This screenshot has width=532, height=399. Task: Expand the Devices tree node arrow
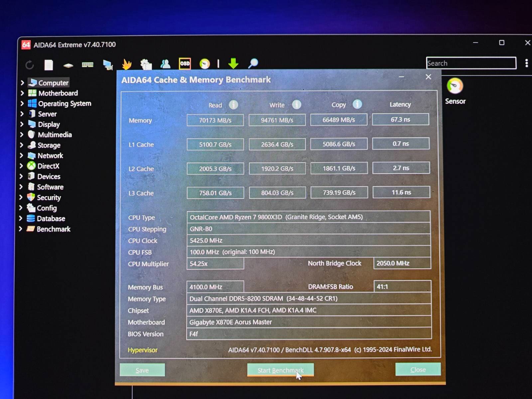coord(21,176)
